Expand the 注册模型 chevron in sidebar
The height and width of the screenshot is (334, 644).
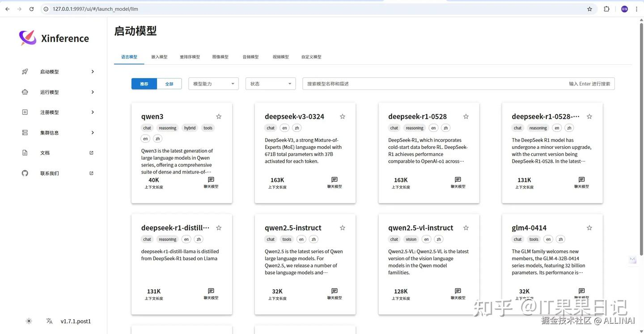(x=93, y=112)
